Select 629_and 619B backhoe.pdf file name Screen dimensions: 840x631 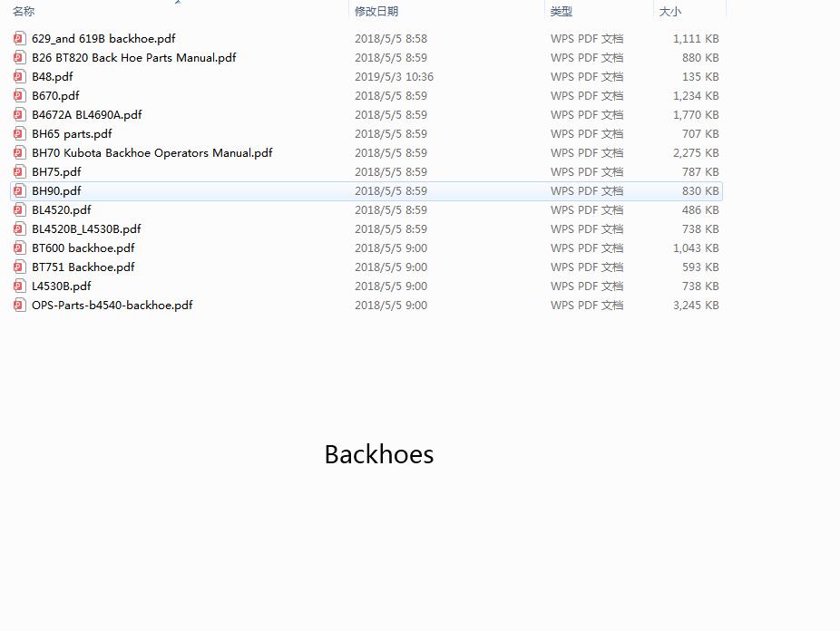pos(103,39)
